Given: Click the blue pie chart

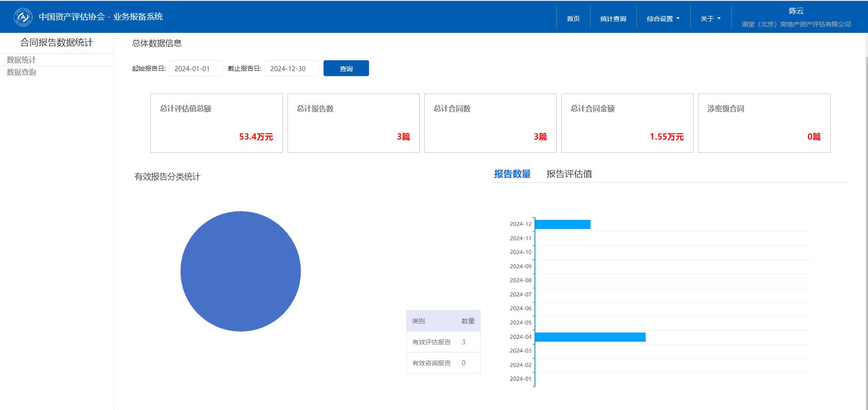Looking at the screenshot, I should 241,271.
